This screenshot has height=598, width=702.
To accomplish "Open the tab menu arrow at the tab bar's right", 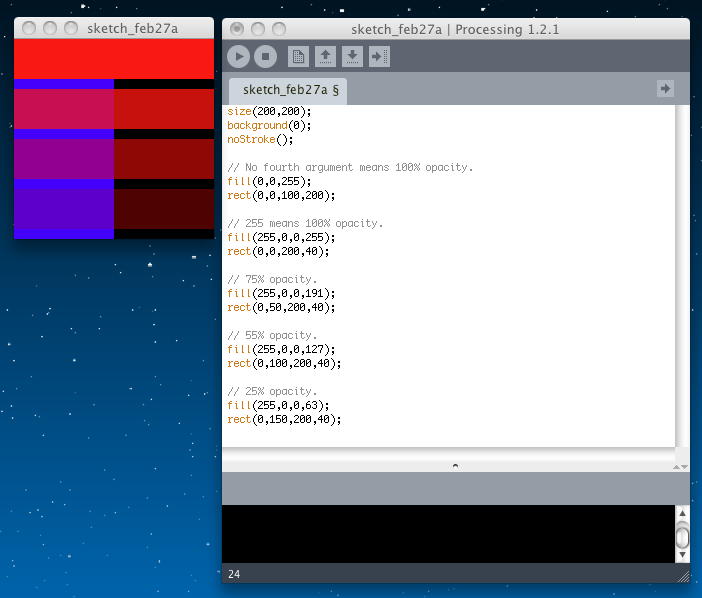I will [665, 89].
